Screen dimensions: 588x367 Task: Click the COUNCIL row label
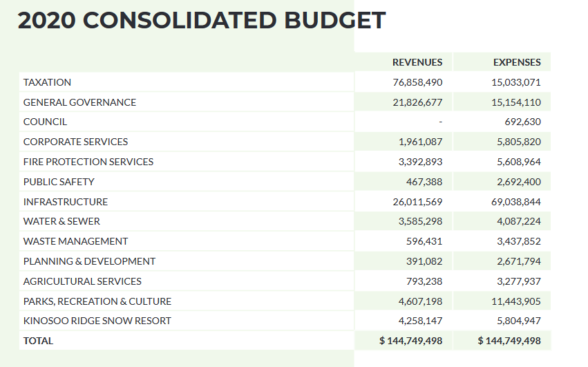click(45, 122)
